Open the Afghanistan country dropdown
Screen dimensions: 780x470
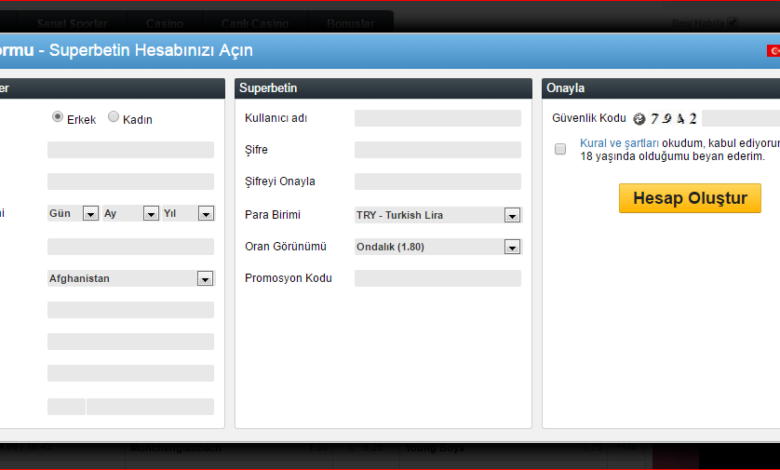131,279
